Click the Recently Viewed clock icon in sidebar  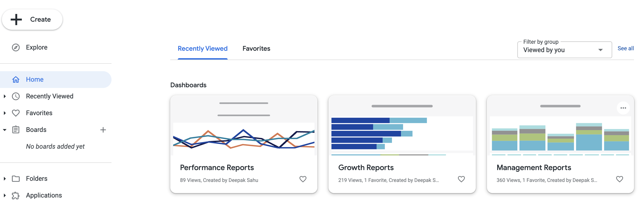coord(16,96)
